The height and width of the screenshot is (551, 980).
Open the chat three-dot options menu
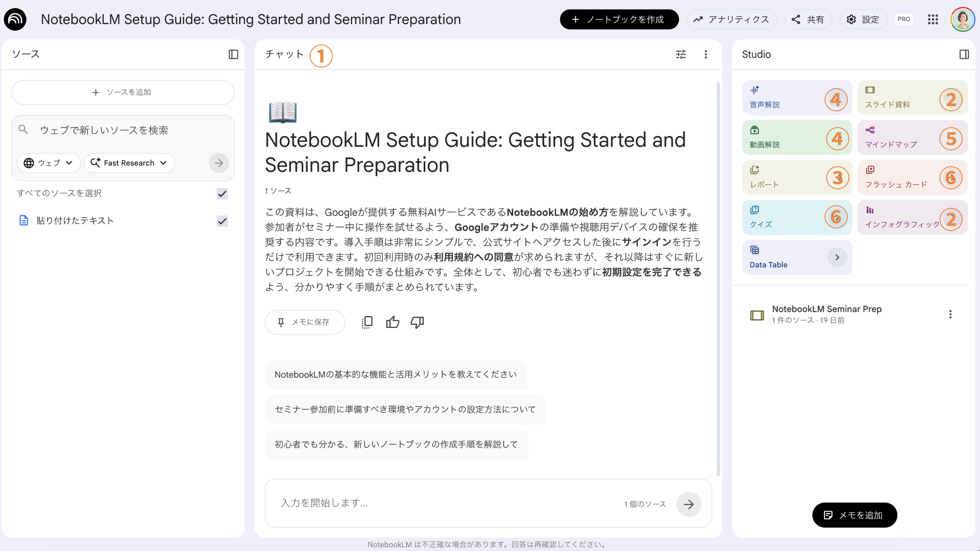(706, 54)
